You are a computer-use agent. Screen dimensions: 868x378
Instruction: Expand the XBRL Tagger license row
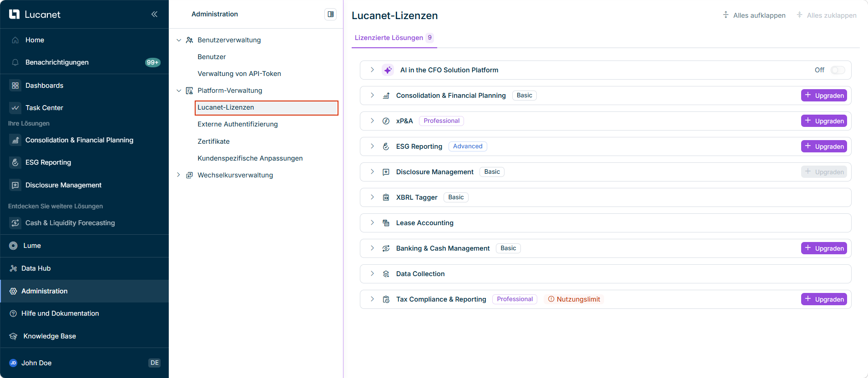[x=372, y=197]
